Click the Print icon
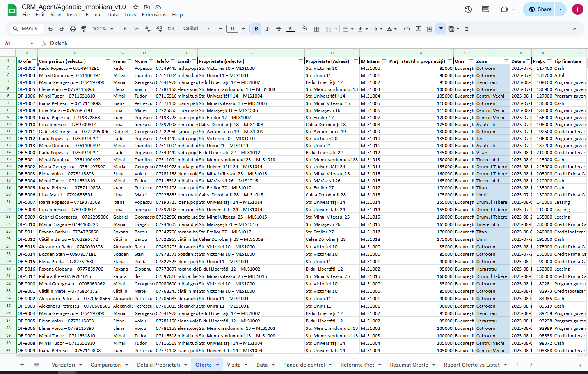Screen dimensions: 588x374 tap(73, 29)
